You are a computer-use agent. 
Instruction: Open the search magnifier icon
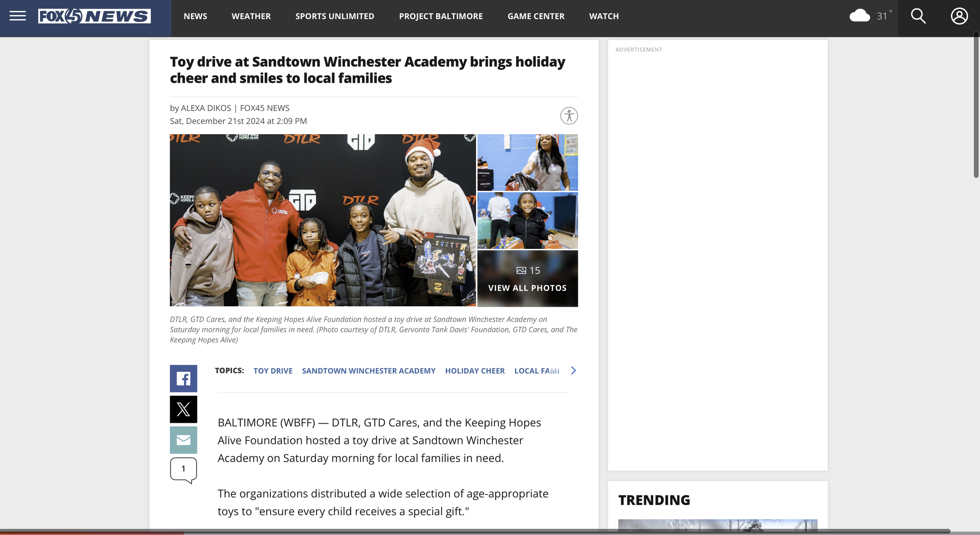(918, 16)
